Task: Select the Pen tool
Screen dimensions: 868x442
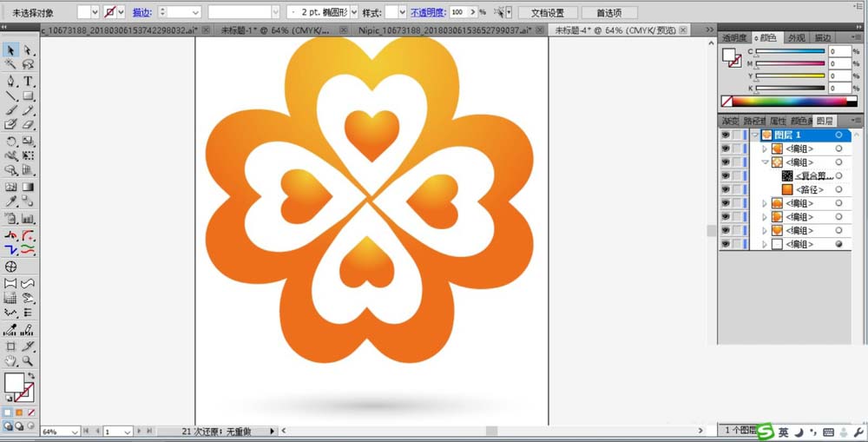Action: [x=10, y=82]
